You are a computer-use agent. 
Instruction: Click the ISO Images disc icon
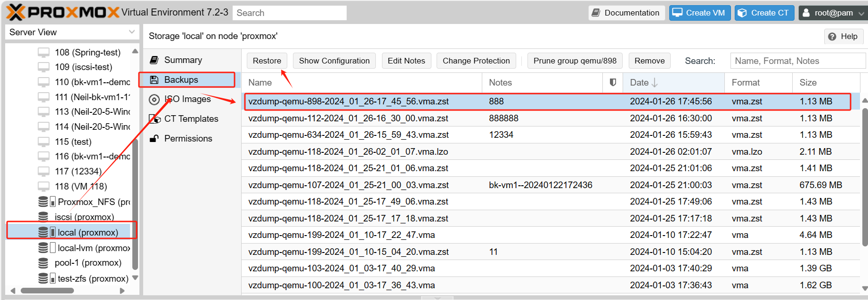coord(154,99)
